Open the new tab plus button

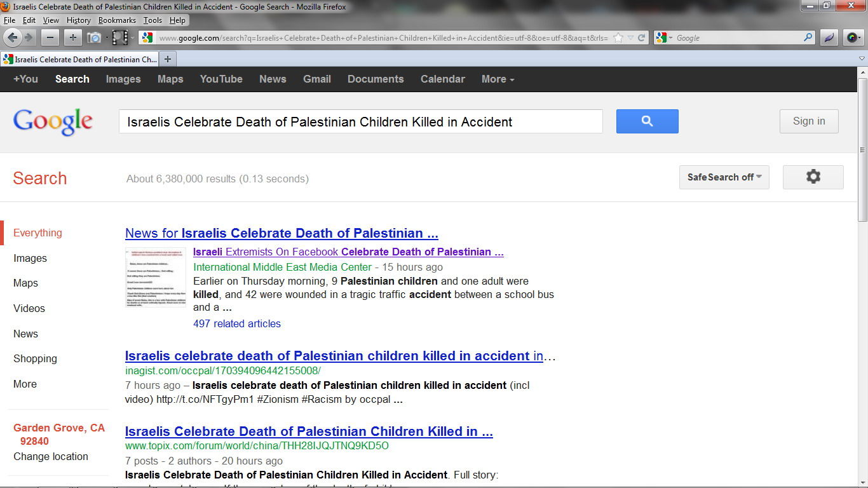click(168, 59)
